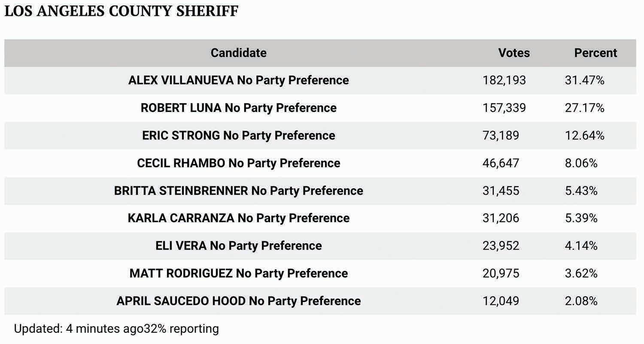Click the 12,049 vote total
The image size is (644, 344).
[501, 301]
